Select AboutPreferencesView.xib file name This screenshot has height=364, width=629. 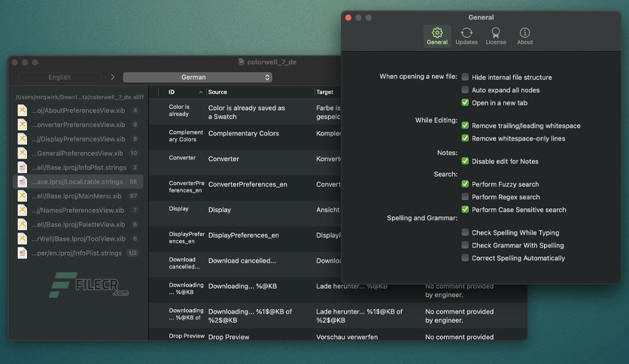click(x=78, y=111)
